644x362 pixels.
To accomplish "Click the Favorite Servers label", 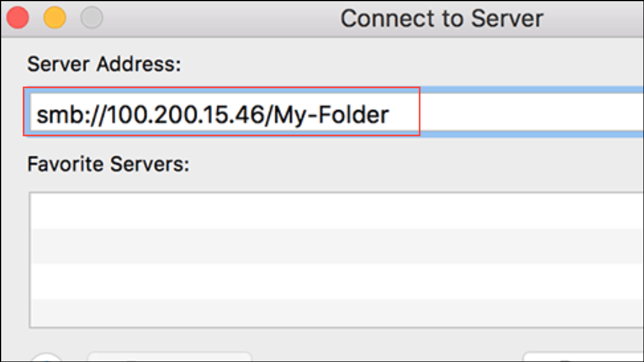I will (108, 164).
